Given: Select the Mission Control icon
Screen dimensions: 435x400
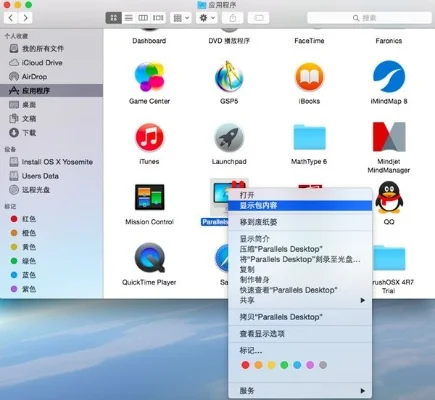Looking at the screenshot, I should tap(149, 197).
